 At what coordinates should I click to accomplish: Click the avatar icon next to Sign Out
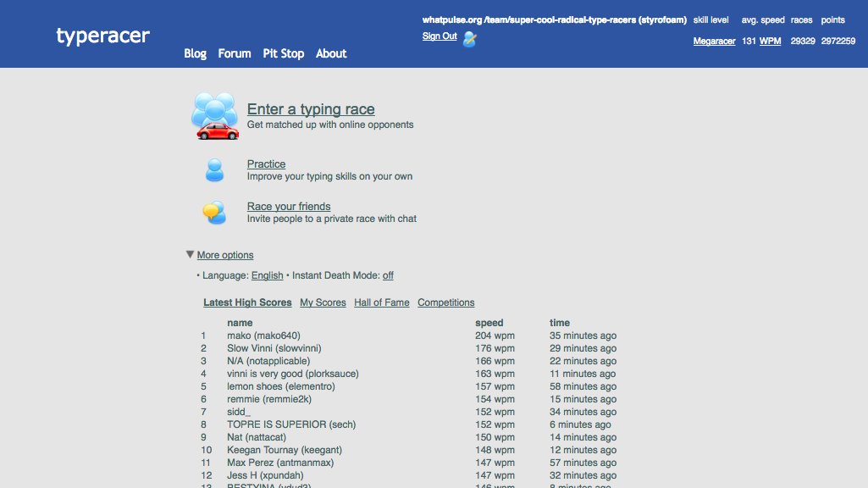click(x=468, y=37)
